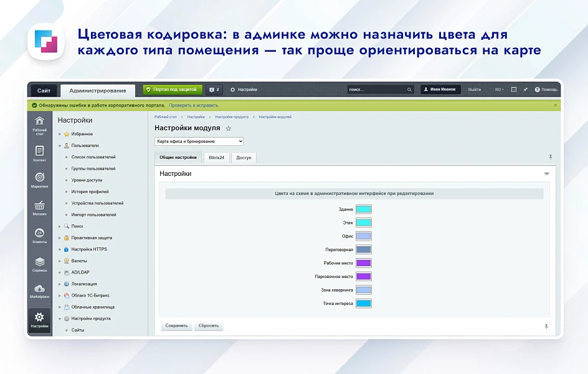Image resolution: width=588 pixels, height=374 pixels.
Task: Click the Выйти link
Action: click(x=475, y=90)
